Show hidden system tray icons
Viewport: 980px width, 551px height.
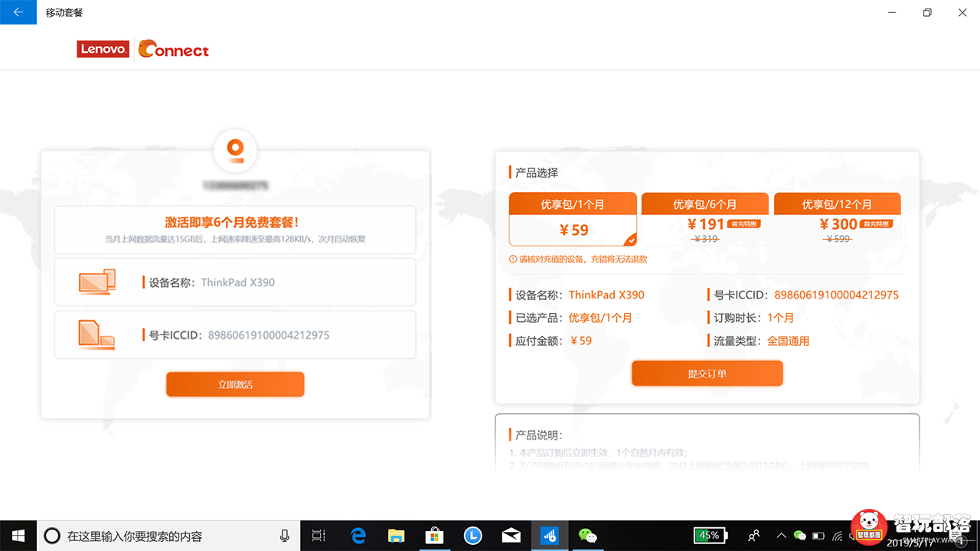(781, 536)
